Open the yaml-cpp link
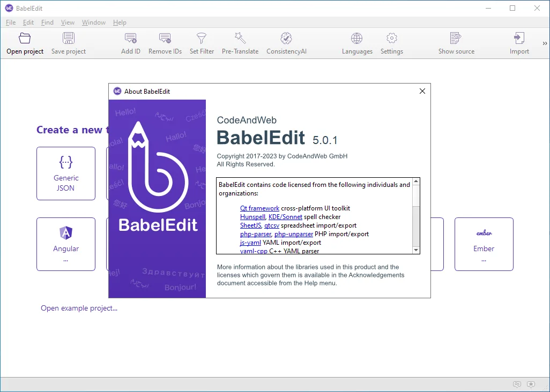The height and width of the screenshot is (392, 550). pos(254,251)
